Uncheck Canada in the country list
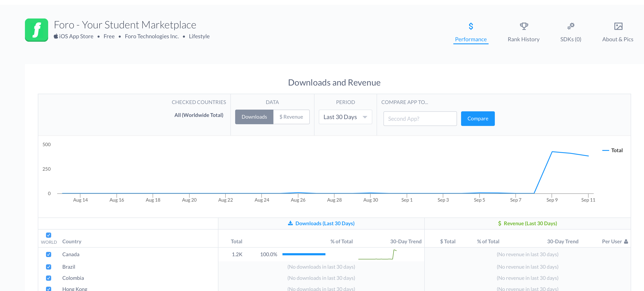Viewport: 644px width, 291px height. click(49, 254)
